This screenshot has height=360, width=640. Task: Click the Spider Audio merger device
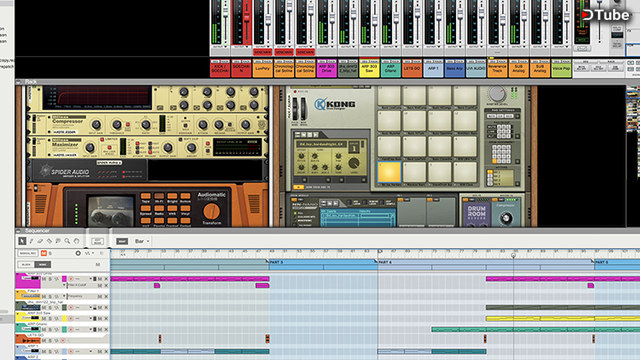(89, 170)
